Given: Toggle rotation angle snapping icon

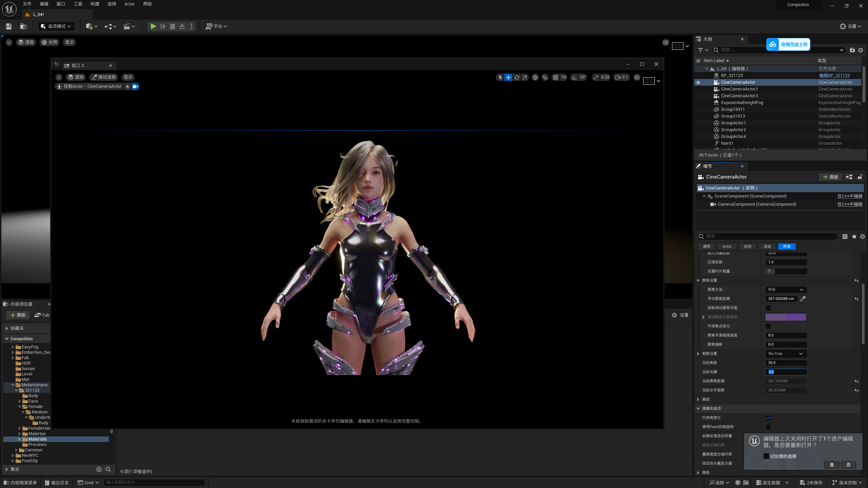Looking at the screenshot, I should [574, 77].
